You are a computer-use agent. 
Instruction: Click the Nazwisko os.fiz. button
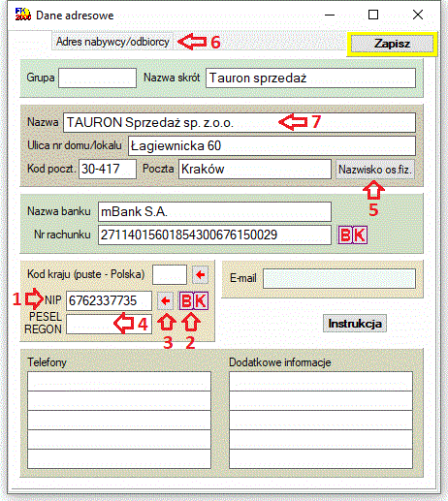tap(375, 170)
